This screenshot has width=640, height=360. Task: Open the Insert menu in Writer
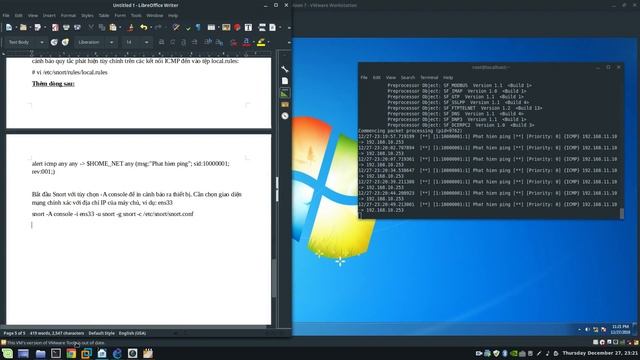pos(49,16)
